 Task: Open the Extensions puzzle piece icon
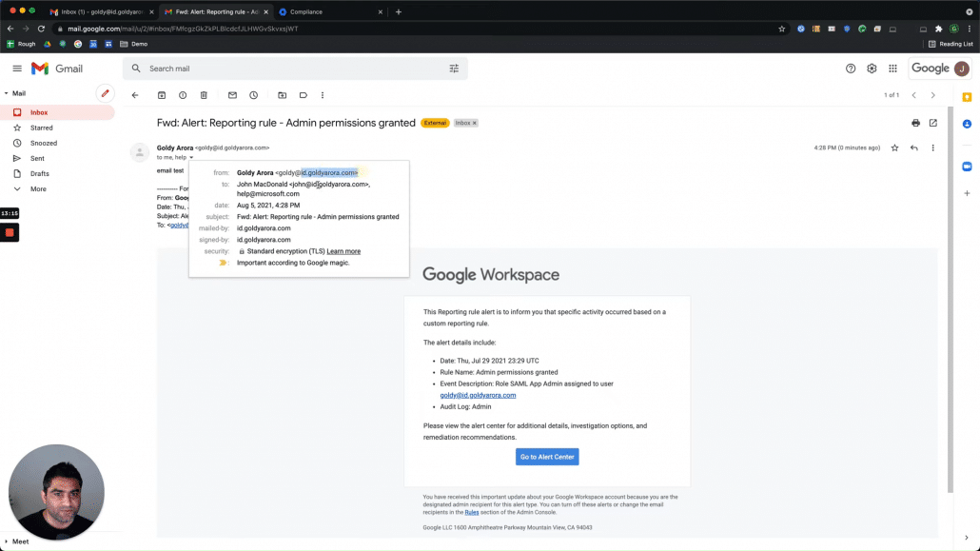(x=938, y=29)
